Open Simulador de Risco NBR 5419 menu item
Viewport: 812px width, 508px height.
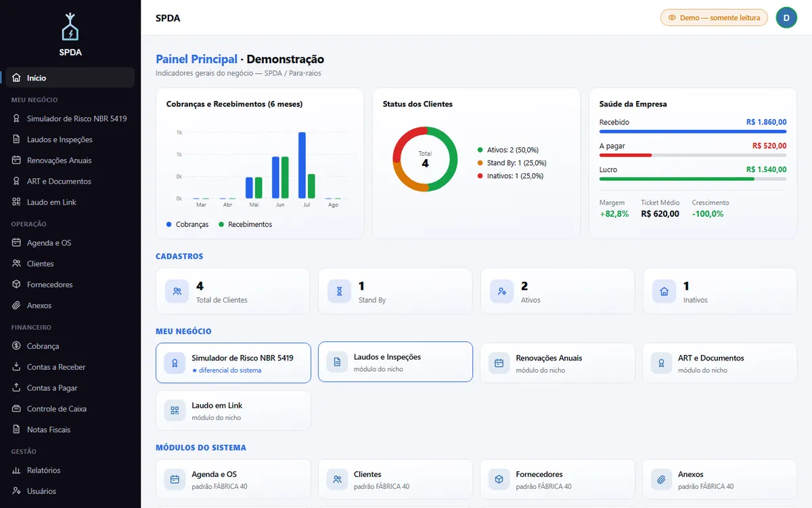70,119
